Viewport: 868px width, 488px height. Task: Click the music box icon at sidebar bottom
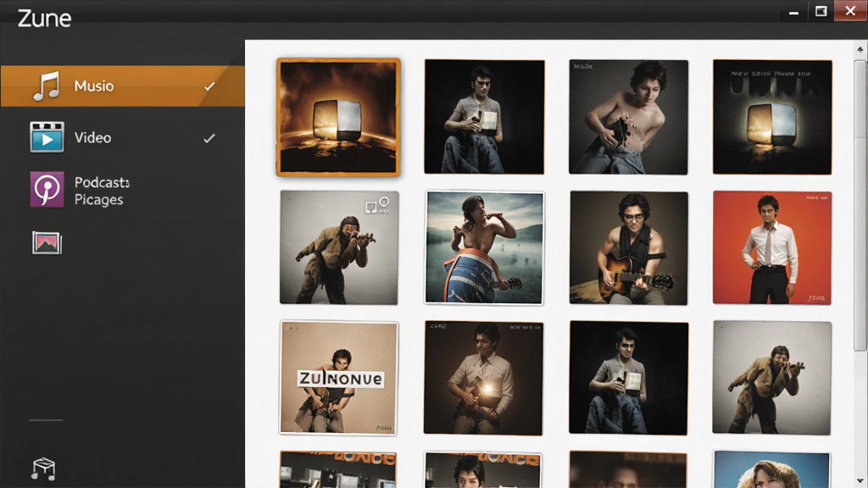pyautogui.click(x=43, y=469)
